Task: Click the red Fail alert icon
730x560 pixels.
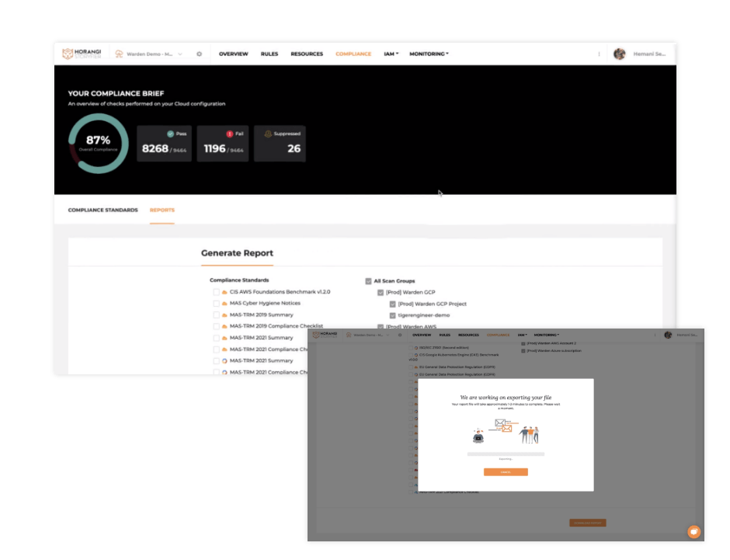Action: coord(230,134)
